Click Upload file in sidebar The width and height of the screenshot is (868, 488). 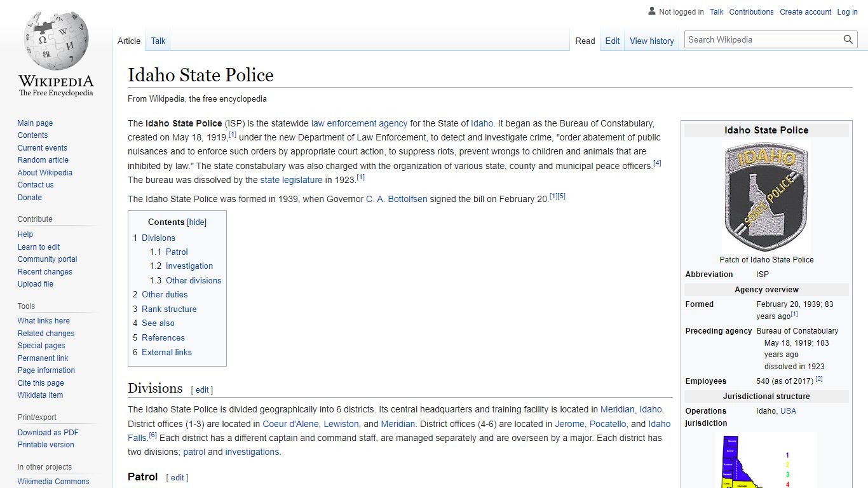coord(35,284)
